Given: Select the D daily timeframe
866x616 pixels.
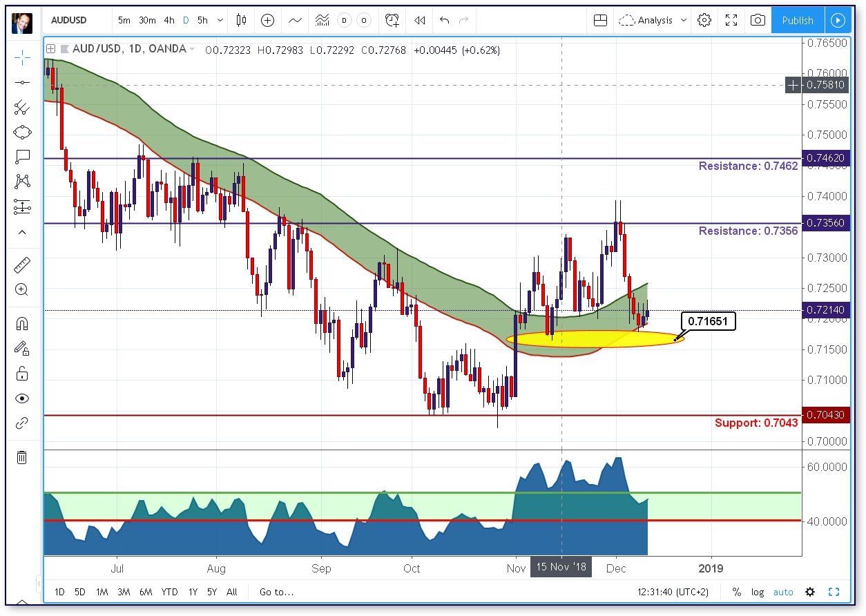Looking at the screenshot, I should tap(186, 20).
